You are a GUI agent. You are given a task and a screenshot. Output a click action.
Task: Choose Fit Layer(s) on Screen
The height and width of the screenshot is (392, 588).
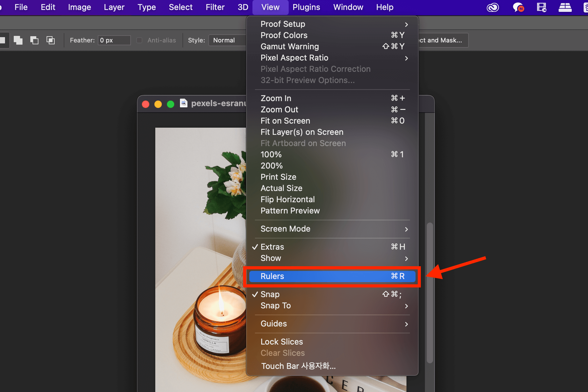tap(332, 132)
